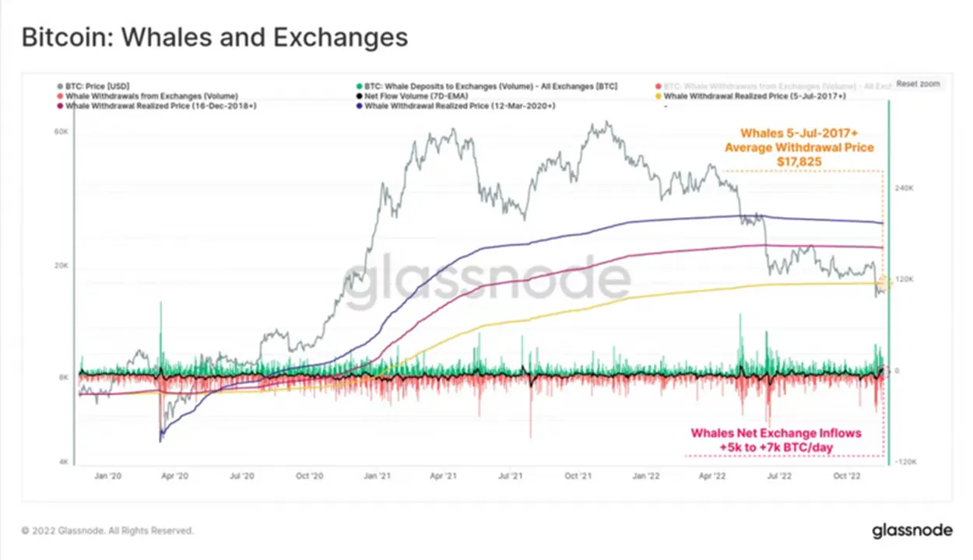This screenshot has width=973, height=560.
Task: Click the orange marker circle on yellow line end
Action: [x=883, y=285]
